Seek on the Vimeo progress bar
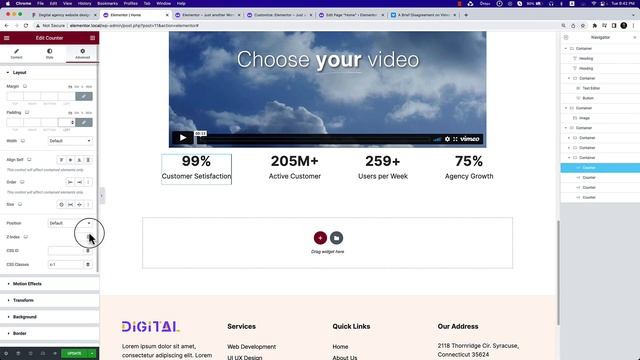Viewport: 640px width, 360px height. click(314, 140)
